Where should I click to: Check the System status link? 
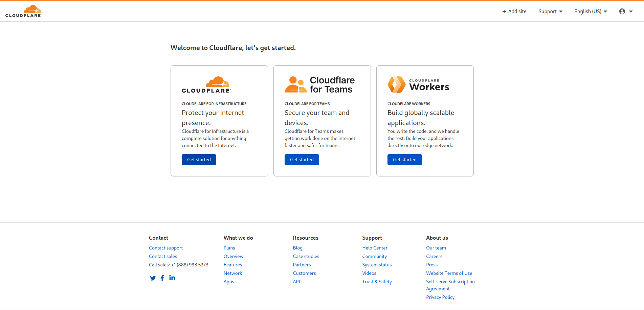[x=377, y=265]
